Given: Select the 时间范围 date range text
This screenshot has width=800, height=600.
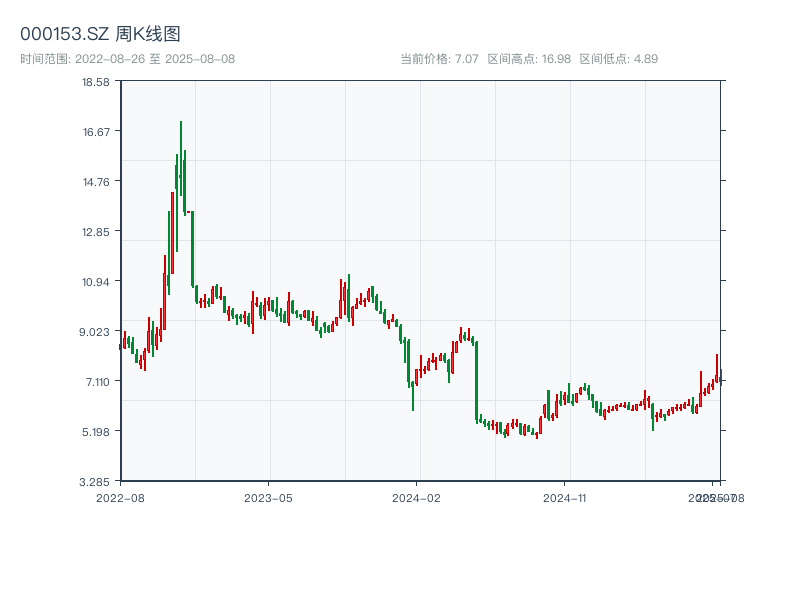Looking at the screenshot, I should pos(127,59).
